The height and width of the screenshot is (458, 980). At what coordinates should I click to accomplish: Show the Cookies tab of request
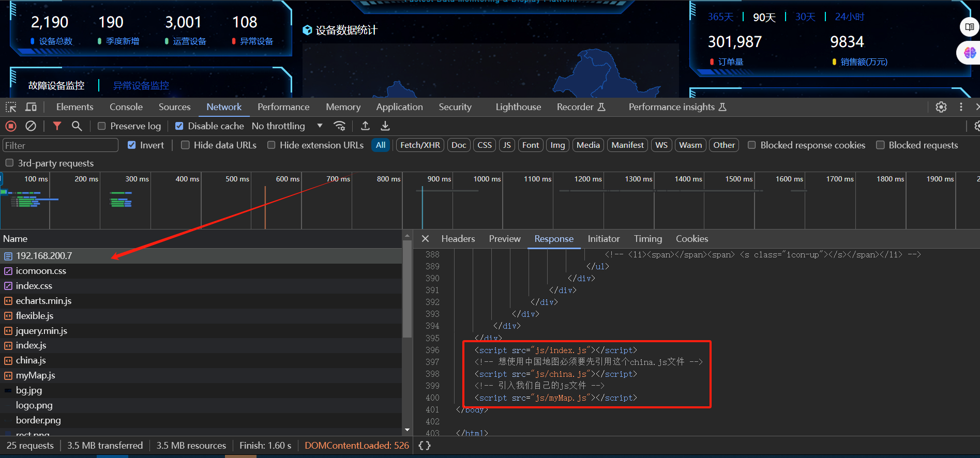pos(692,239)
